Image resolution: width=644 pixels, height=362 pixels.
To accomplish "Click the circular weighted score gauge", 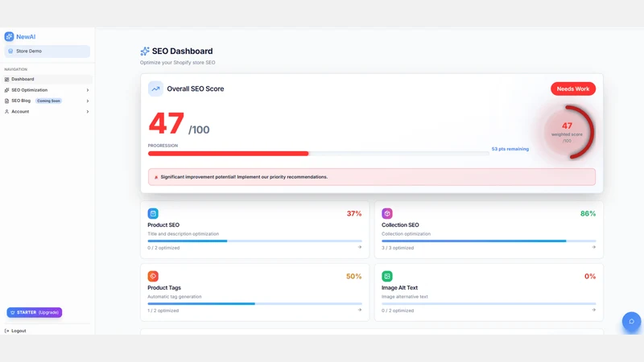I will pos(568,132).
